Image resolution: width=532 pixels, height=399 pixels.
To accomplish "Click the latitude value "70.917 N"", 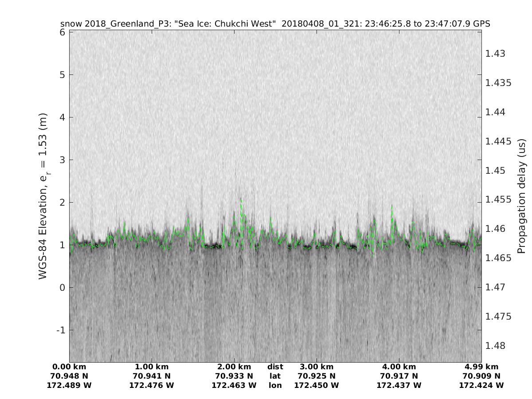I will (x=399, y=376).
